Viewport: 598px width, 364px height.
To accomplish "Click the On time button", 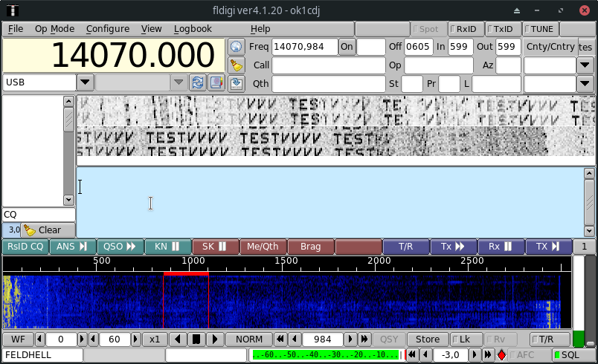I will (x=347, y=47).
